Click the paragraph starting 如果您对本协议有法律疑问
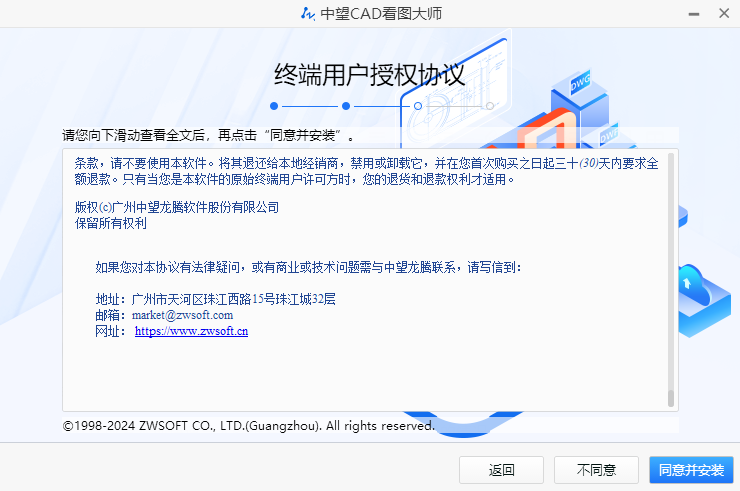This screenshot has height=491, width=740. click(308, 267)
